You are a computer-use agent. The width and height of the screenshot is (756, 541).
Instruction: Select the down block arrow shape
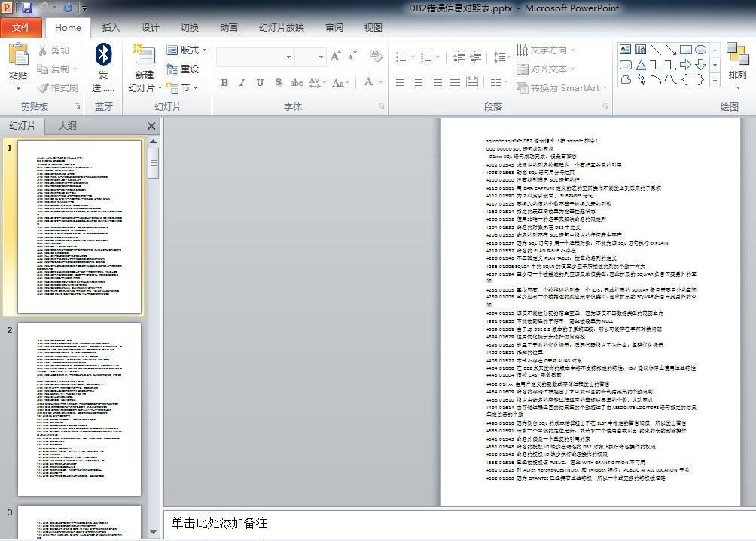[701, 65]
